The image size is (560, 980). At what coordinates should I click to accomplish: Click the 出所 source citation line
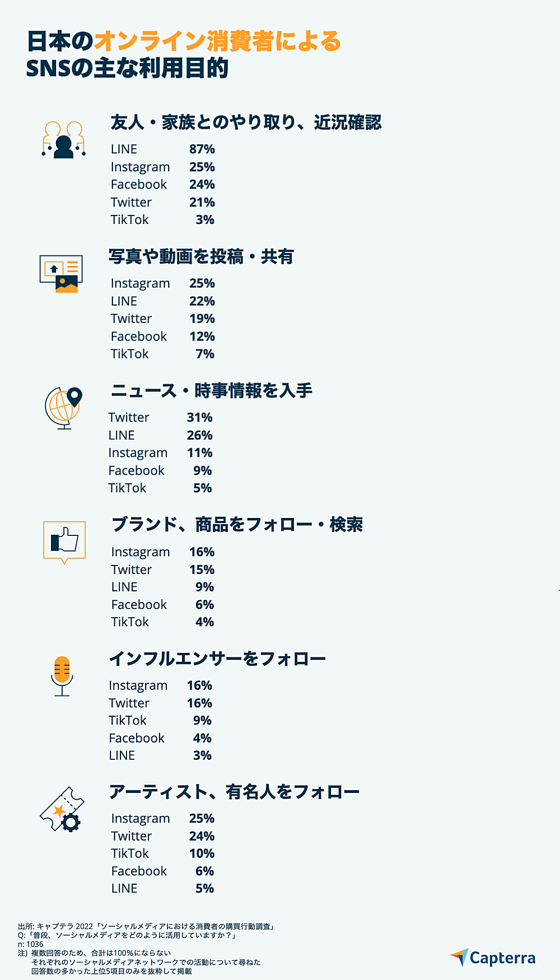click(146, 926)
